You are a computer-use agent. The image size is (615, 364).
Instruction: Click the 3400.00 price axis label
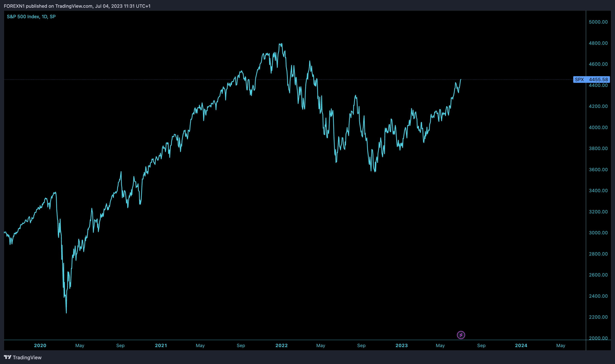point(598,191)
